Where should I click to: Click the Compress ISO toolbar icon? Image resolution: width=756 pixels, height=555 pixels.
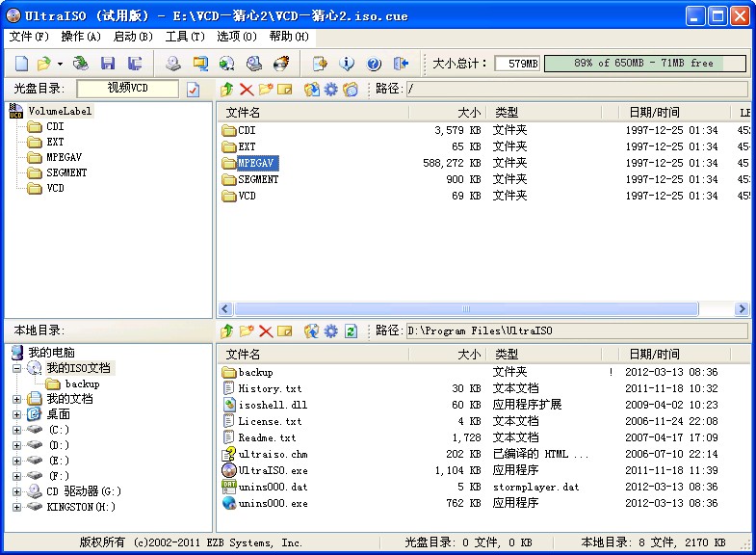200,64
